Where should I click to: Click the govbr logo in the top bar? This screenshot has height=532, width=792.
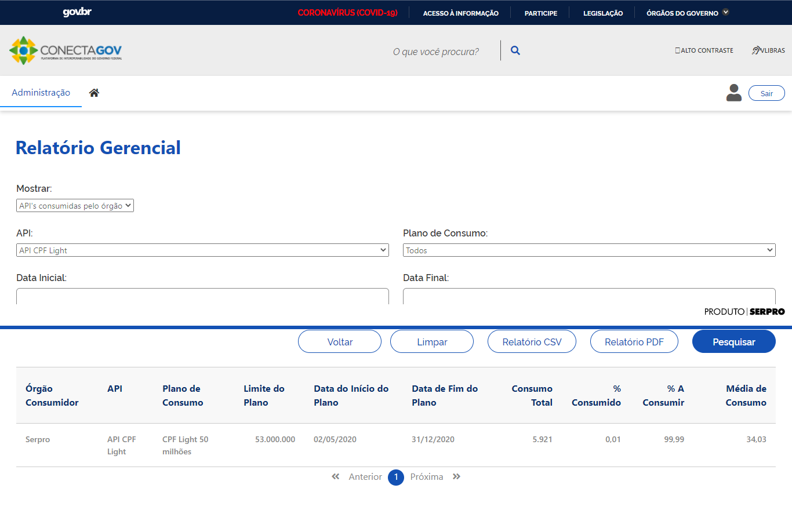[76, 12]
